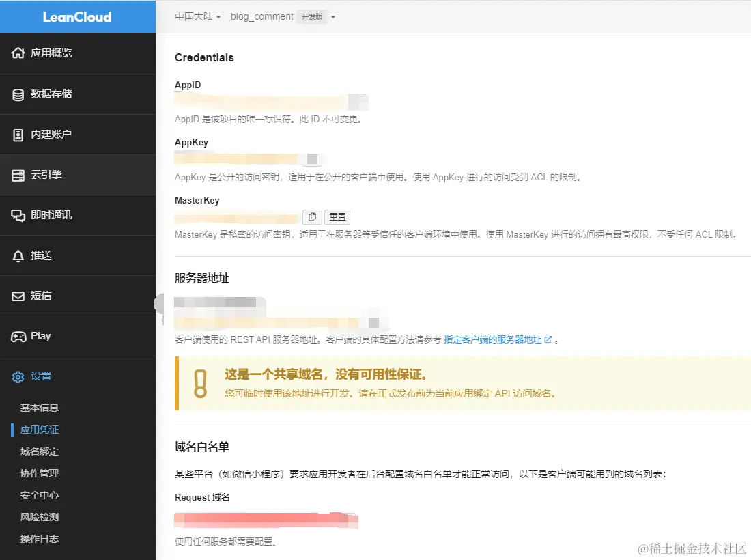Click the 短信 envelope icon
The image size is (751, 560).
pyautogui.click(x=18, y=296)
